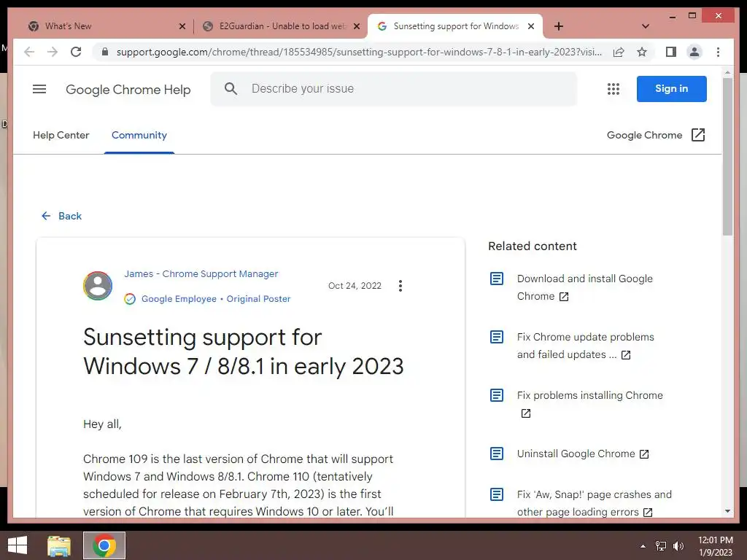Screen dimensions: 747x560
Task: Open Fix Chrome update problems article
Action: (x=586, y=346)
